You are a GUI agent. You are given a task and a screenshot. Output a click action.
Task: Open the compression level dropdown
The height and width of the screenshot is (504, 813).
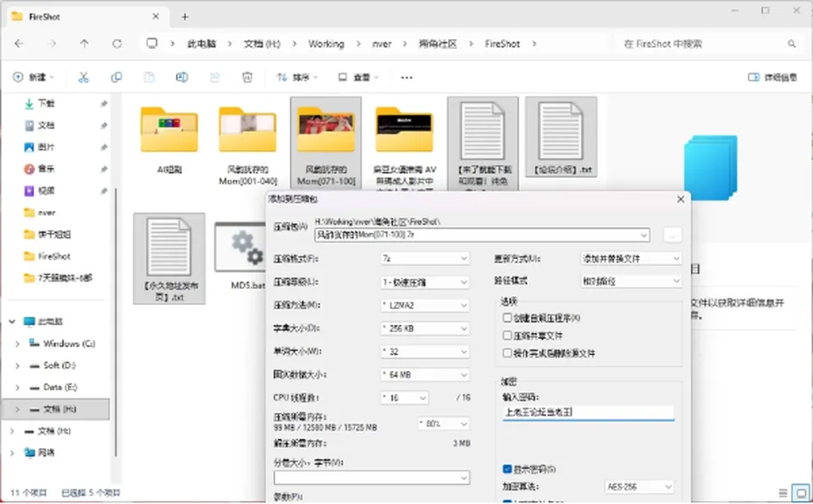[x=424, y=282]
